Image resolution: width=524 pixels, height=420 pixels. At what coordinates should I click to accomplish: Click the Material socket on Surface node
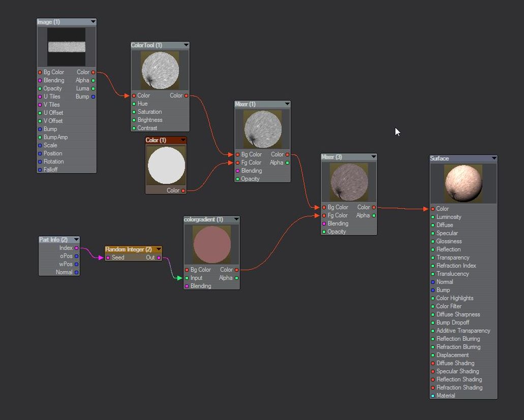[433, 396]
